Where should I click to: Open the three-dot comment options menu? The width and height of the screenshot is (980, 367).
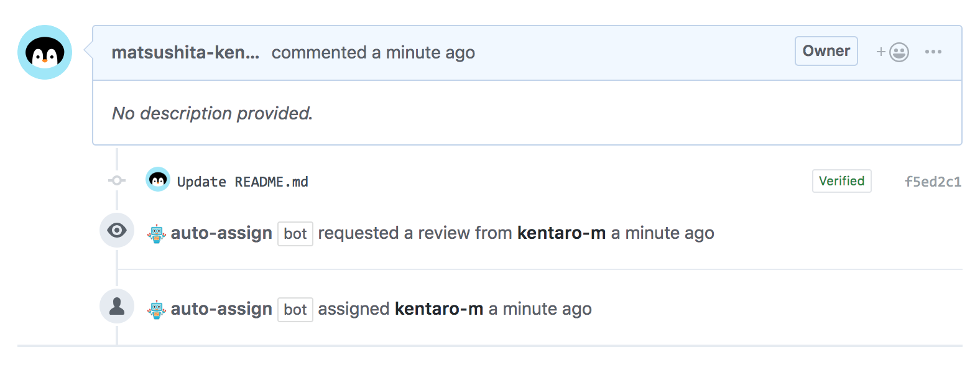(933, 52)
